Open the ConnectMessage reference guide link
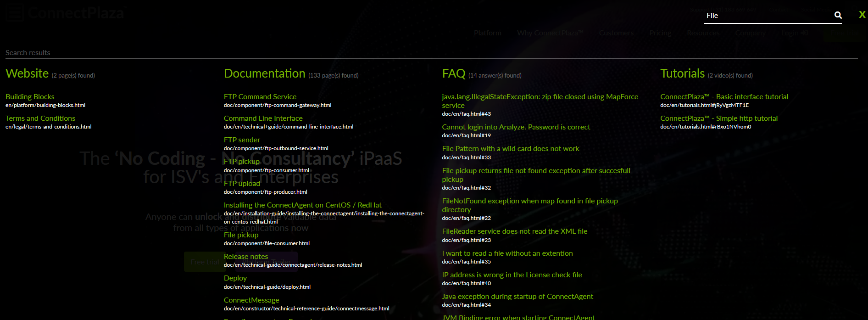Viewport: 868px width, 320px height. pyautogui.click(x=251, y=300)
